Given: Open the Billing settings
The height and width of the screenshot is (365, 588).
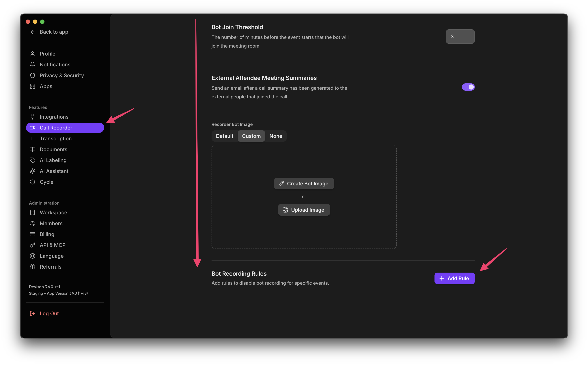Looking at the screenshot, I should [47, 234].
